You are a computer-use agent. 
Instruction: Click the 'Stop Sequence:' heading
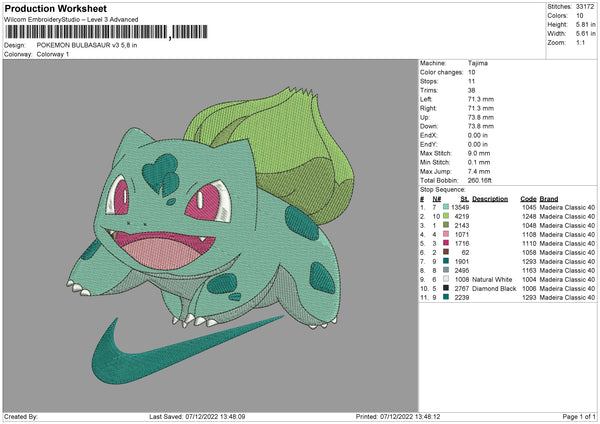pos(443,190)
